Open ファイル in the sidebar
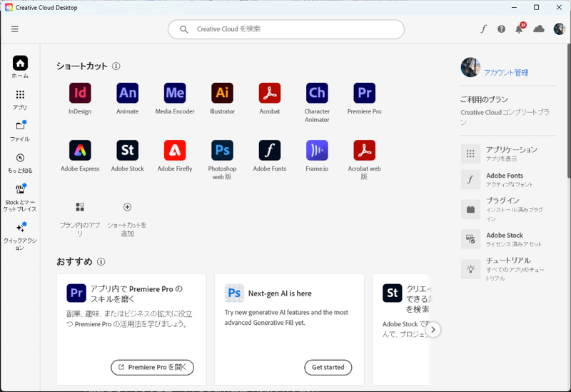 point(20,131)
